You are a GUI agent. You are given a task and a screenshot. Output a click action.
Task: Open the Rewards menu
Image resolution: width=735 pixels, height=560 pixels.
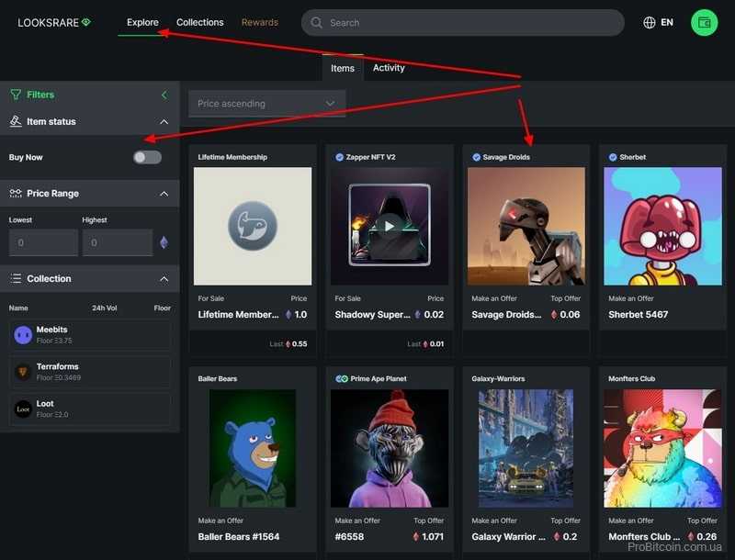coord(260,22)
